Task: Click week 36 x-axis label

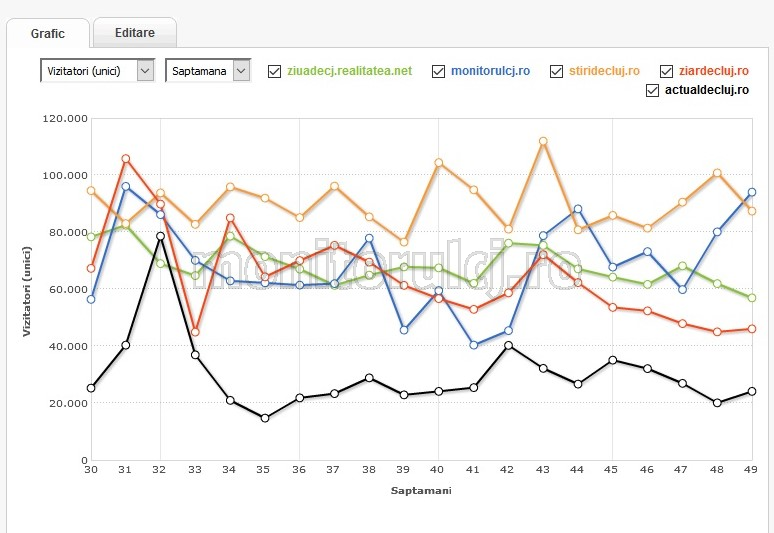Action: click(x=299, y=470)
